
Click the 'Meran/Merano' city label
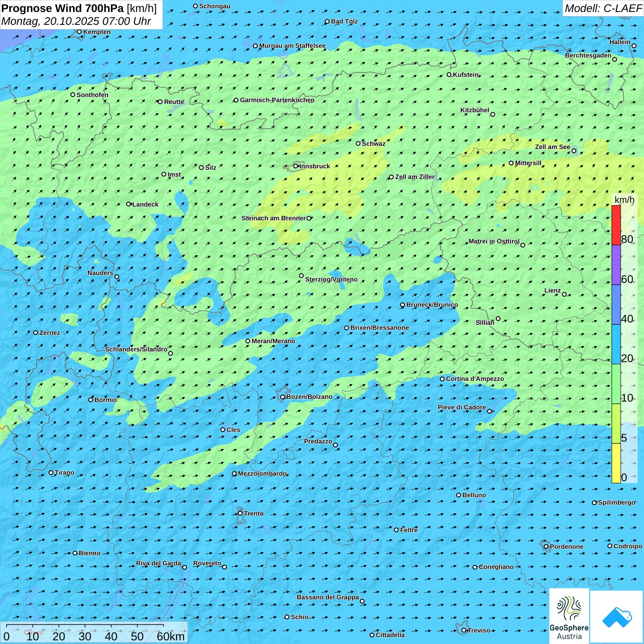pos(273,341)
